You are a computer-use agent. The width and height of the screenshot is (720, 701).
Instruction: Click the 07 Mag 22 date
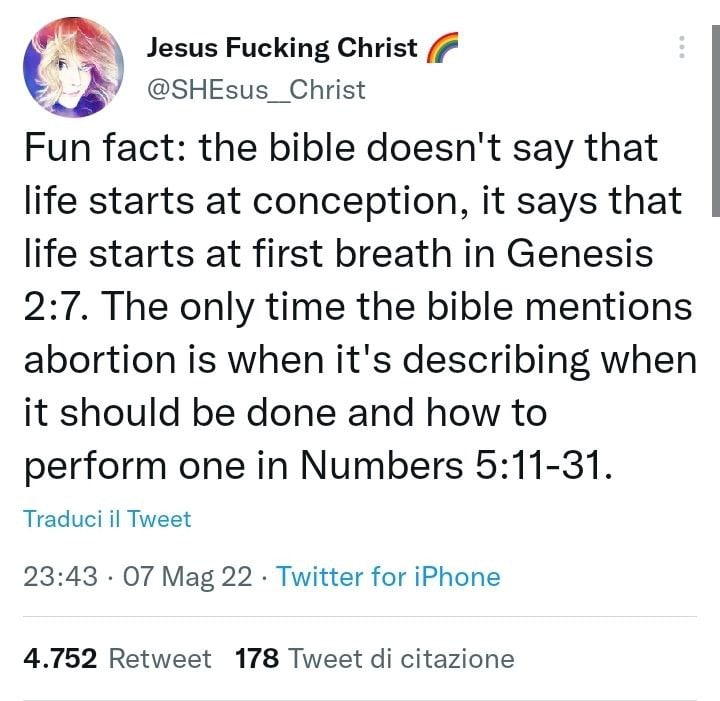pyautogui.click(x=186, y=576)
